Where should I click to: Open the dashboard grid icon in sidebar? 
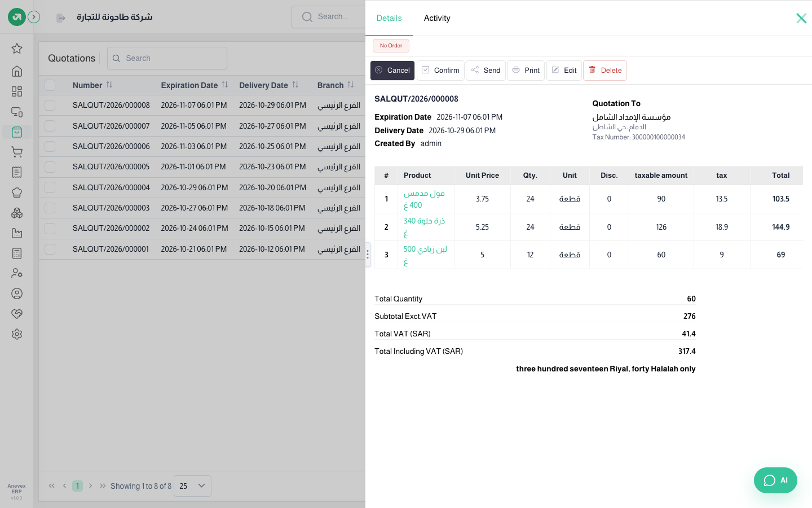[x=17, y=91]
